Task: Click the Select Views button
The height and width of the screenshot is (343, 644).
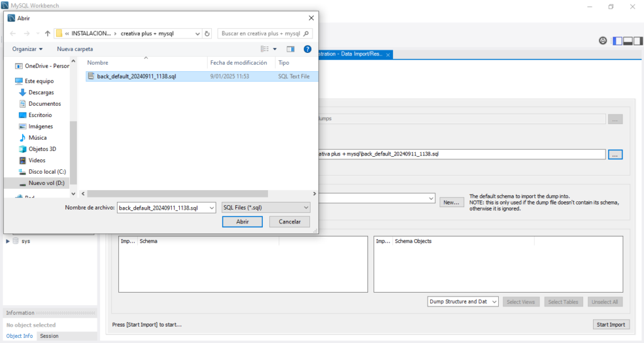Action: click(520, 302)
